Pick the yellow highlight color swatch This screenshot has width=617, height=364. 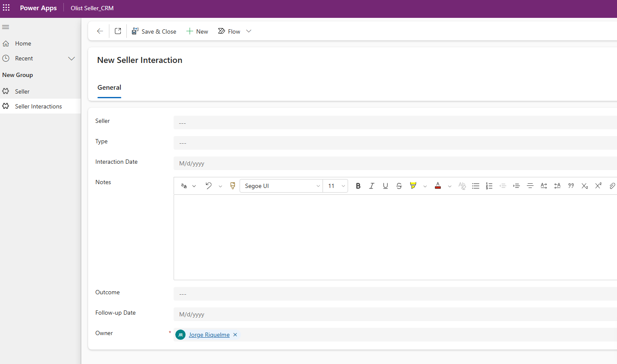(x=413, y=186)
